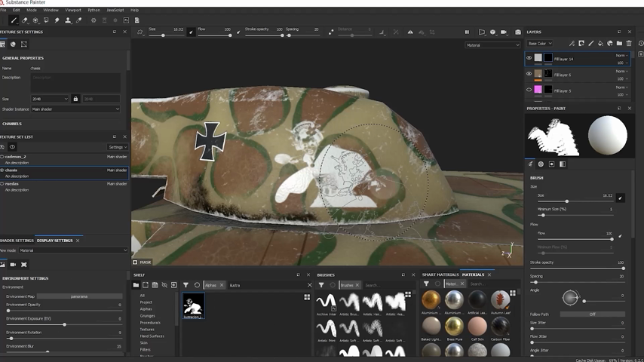This screenshot has width=644, height=362.
Task: Switch to Smart Materials tab
Action: [x=440, y=275]
